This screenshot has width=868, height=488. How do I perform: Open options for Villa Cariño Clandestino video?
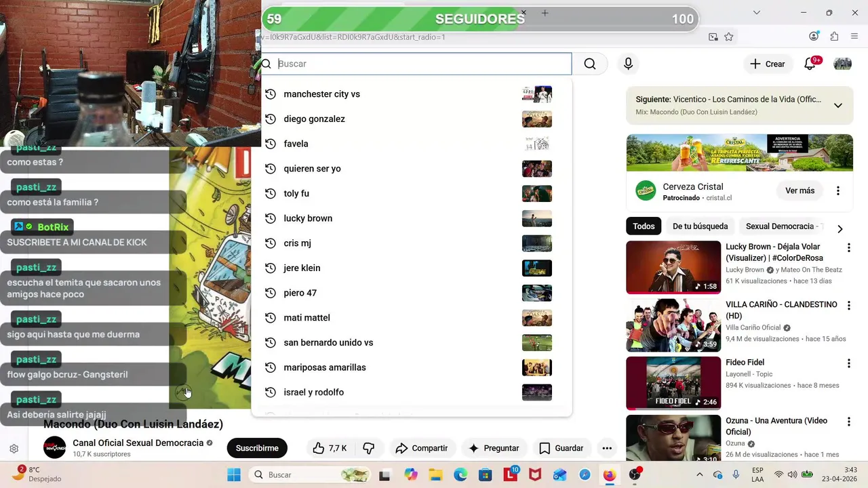pyautogui.click(x=848, y=306)
